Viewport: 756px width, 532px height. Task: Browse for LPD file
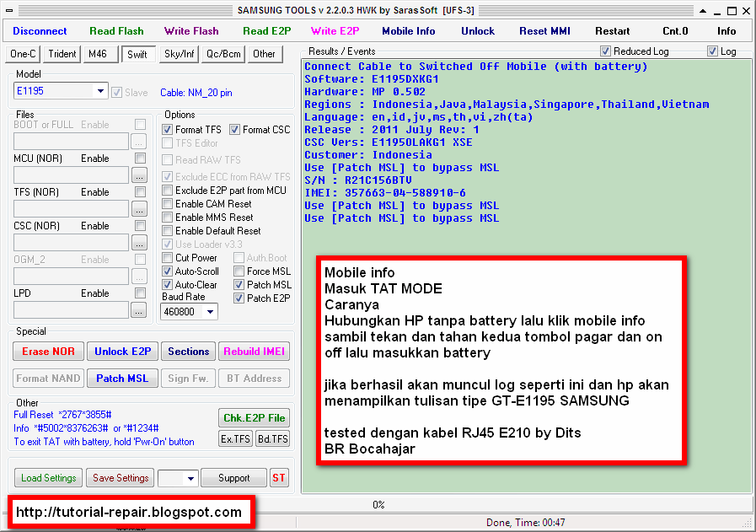tap(139, 310)
